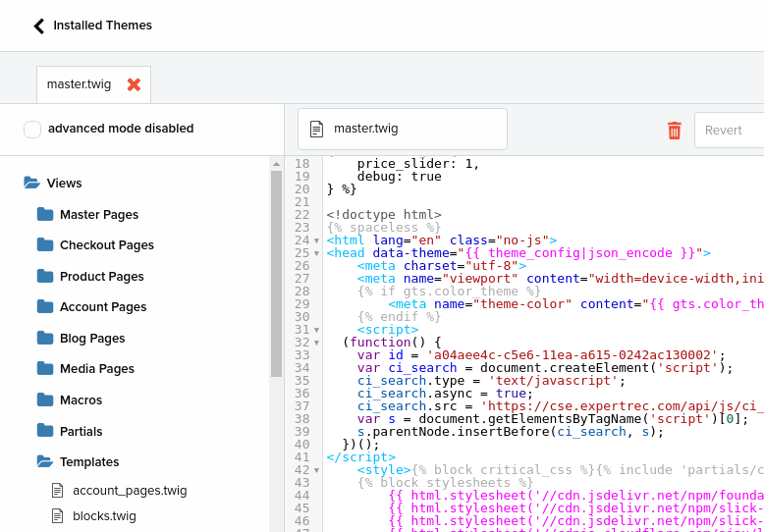The width and height of the screenshot is (764, 532).
Task: Click the Master Pages folder icon
Action: (x=45, y=214)
